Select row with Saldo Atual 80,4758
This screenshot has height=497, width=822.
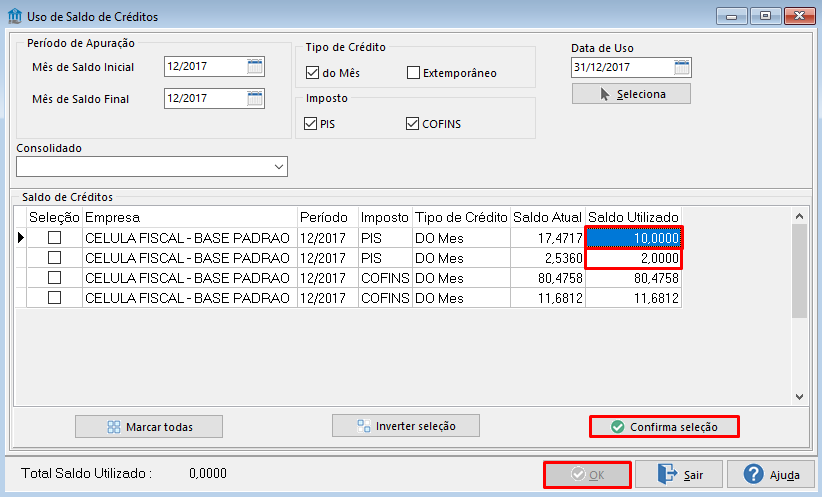point(55,278)
